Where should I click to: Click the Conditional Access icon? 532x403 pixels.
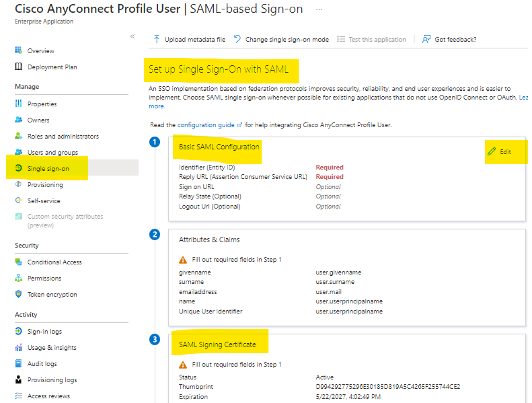pyautogui.click(x=18, y=262)
